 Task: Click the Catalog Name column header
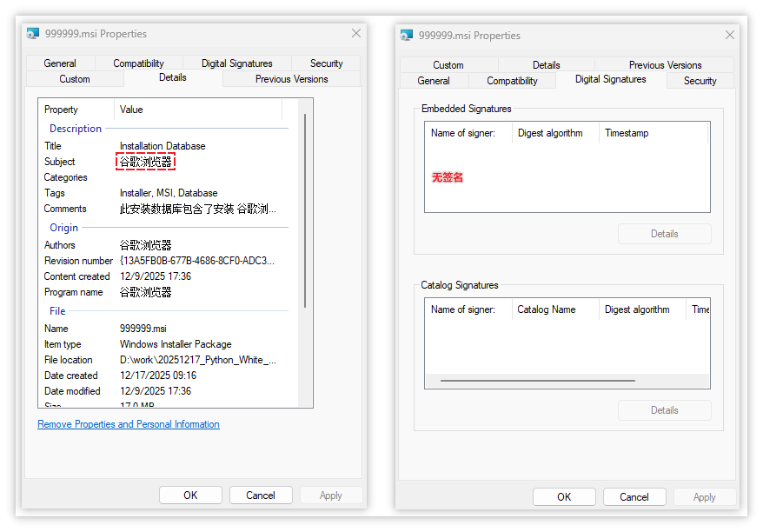(547, 309)
